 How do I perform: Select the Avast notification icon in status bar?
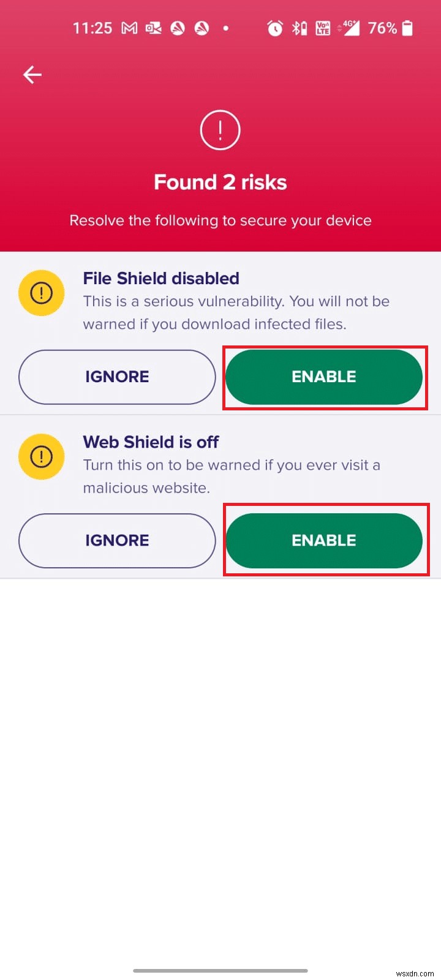click(178, 28)
